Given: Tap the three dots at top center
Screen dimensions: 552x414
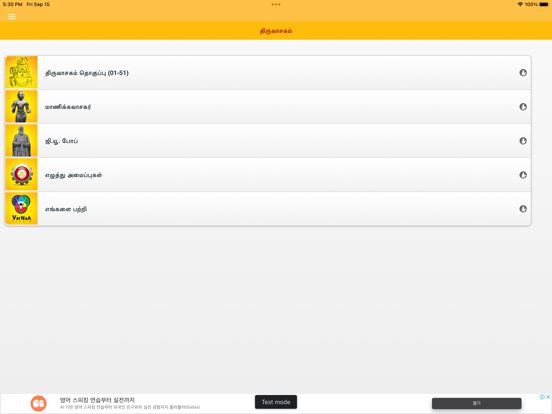Looking at the screenshot, I should tap(276, 5).
